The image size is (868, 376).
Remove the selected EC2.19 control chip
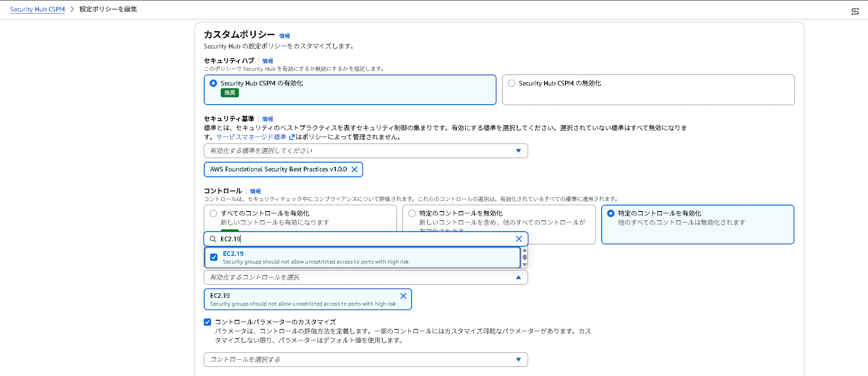tap(403, 296)
